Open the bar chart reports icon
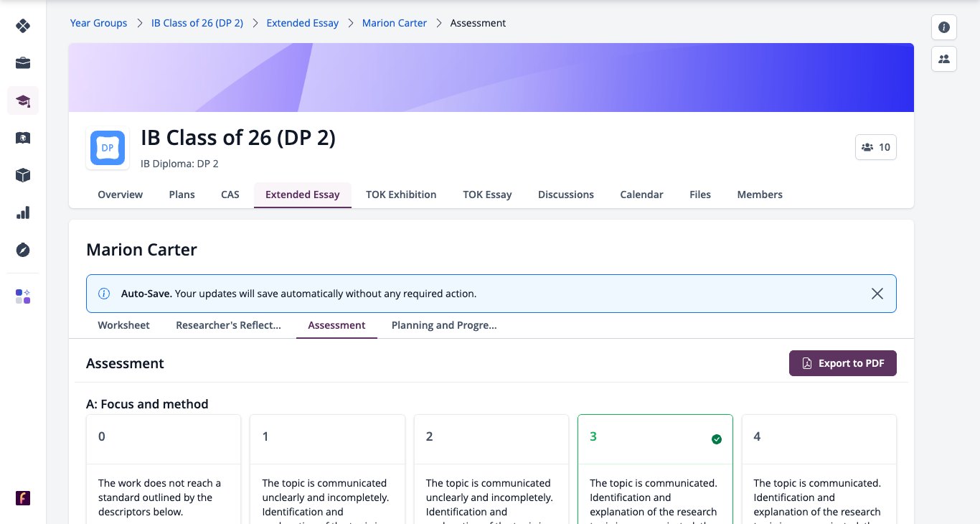The width and height of the screenshot is (980, 524). (x=23, y=212)
